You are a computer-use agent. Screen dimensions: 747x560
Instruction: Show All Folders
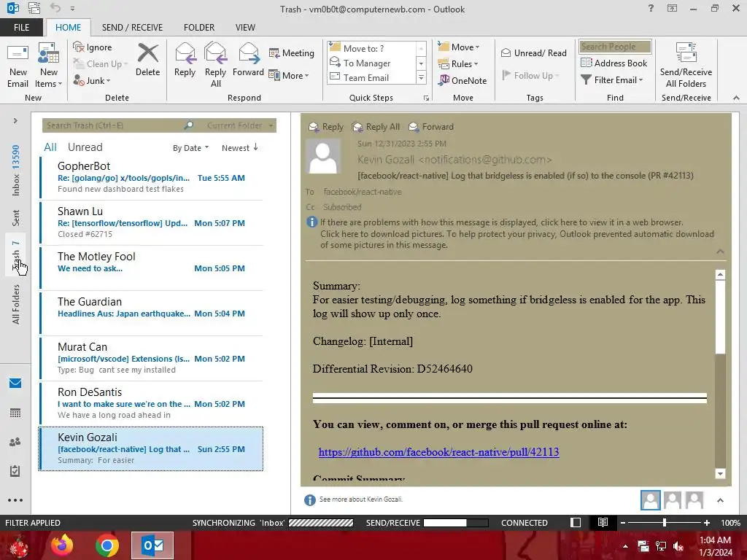16,304
